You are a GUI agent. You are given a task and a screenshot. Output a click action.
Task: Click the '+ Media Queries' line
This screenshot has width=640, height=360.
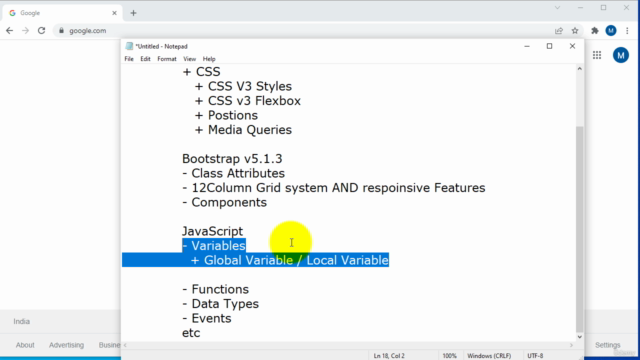point(243,130)
